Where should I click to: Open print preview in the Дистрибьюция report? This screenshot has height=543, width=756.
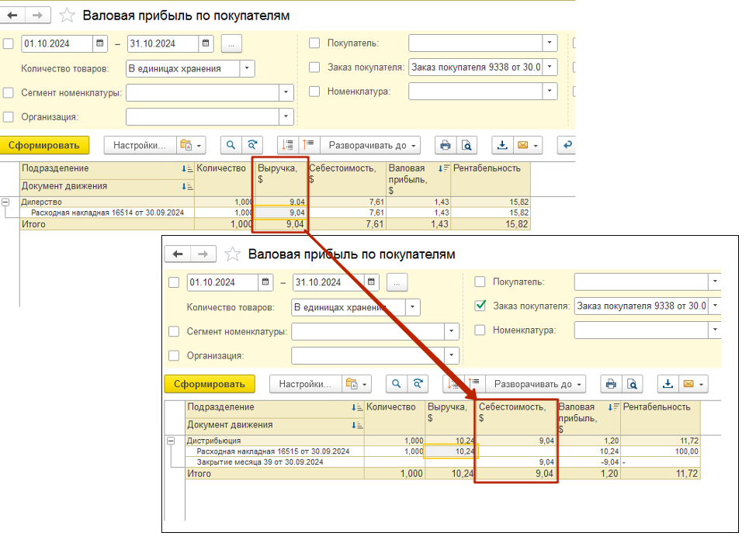point(633,384)
